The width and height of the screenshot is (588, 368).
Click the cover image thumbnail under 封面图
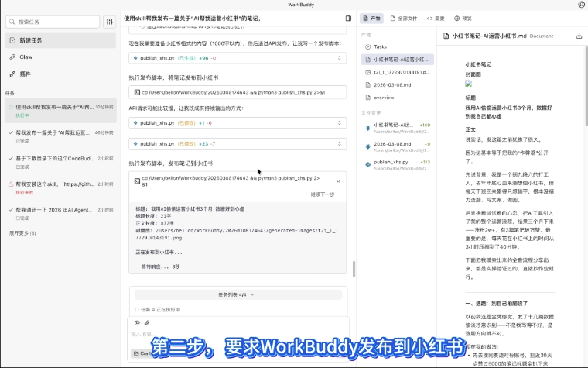468,84
